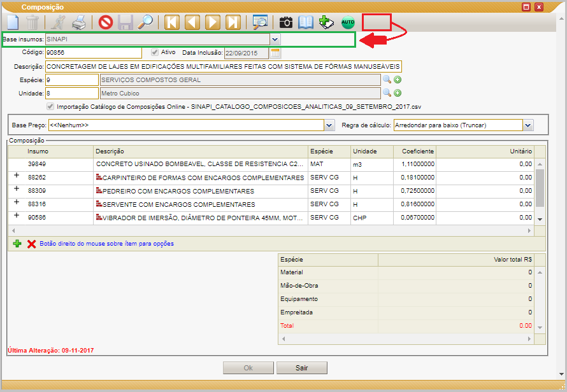Image resolution: width=567 pixels, height=392 pixels.
Task: Click the red Total row
Action: 406,326
